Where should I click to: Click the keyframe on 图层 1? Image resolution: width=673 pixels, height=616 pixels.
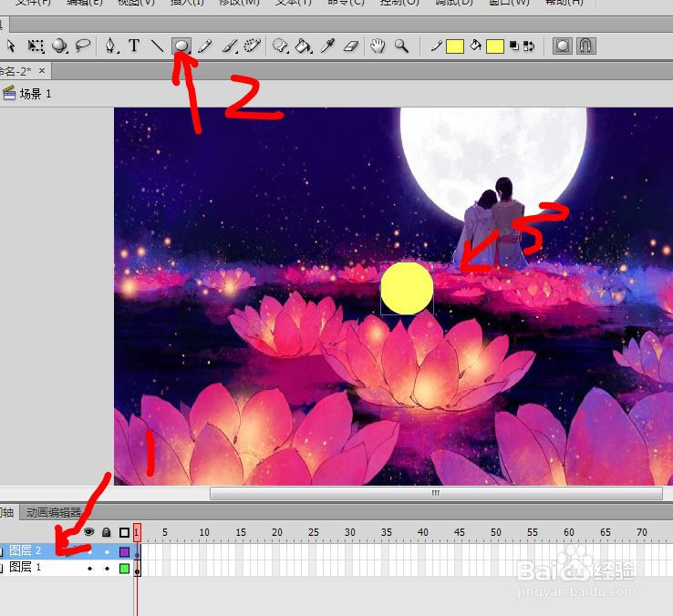click(x=138, y=569)
